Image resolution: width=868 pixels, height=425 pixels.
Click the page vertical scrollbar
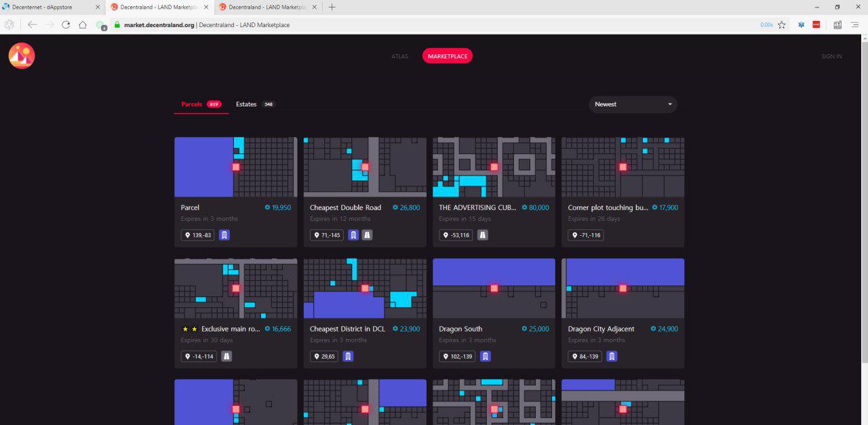[x=863, y=230]
